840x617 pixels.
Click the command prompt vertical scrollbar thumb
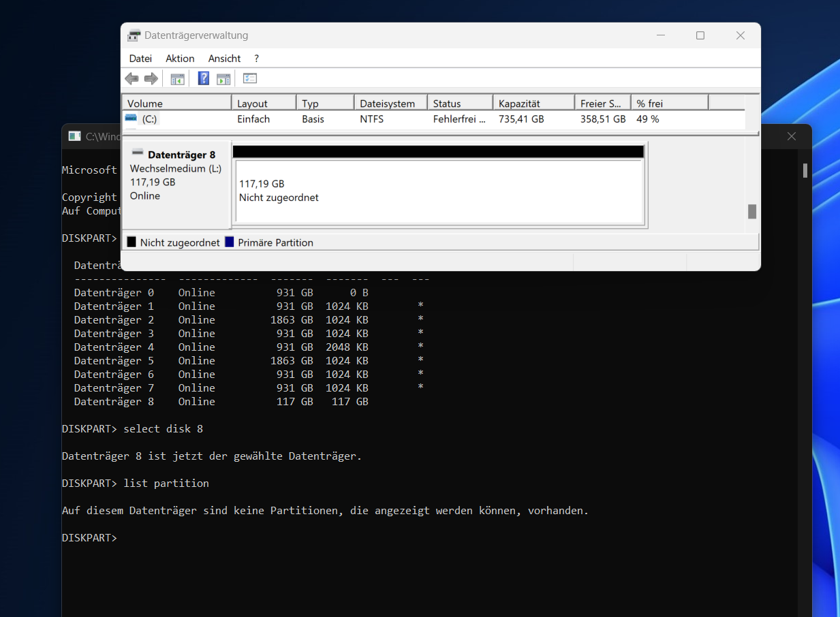coord(805,170)
